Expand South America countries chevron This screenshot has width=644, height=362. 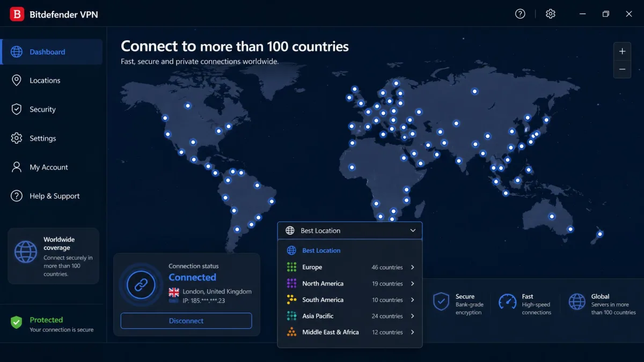(x=413, y=300)
